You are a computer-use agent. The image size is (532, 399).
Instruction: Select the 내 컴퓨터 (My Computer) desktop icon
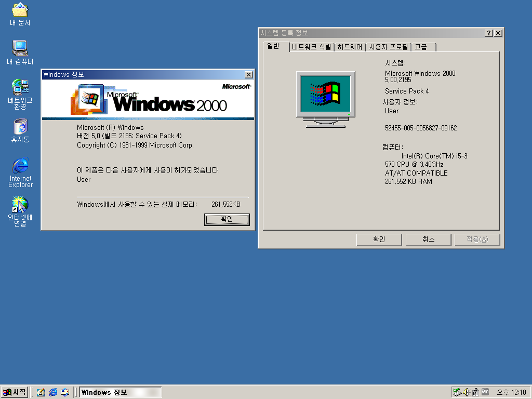[x=20, y=52]
